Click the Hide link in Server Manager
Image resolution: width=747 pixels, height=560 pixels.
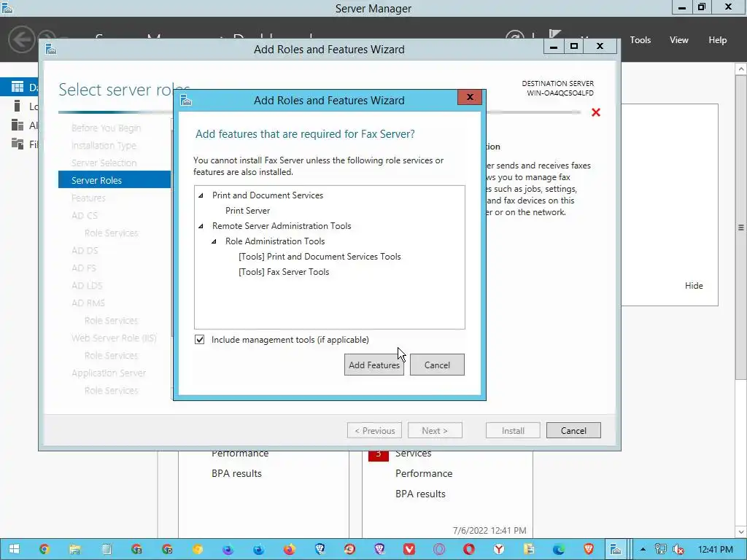pyautogui.click(x=694, y=286)
